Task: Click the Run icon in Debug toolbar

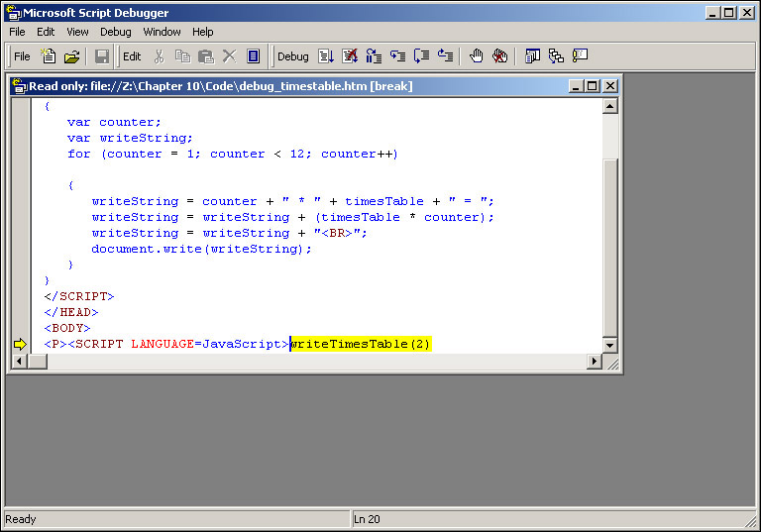Action: [326, 56]
